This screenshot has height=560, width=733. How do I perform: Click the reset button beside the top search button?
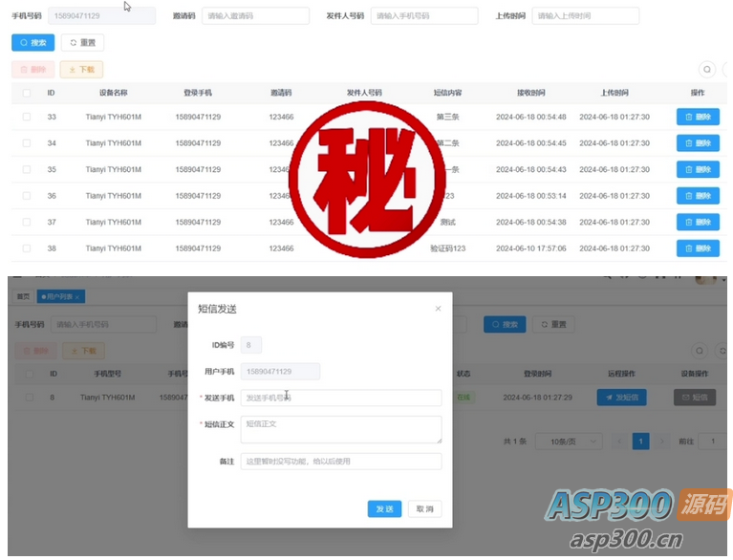[82, 43]
